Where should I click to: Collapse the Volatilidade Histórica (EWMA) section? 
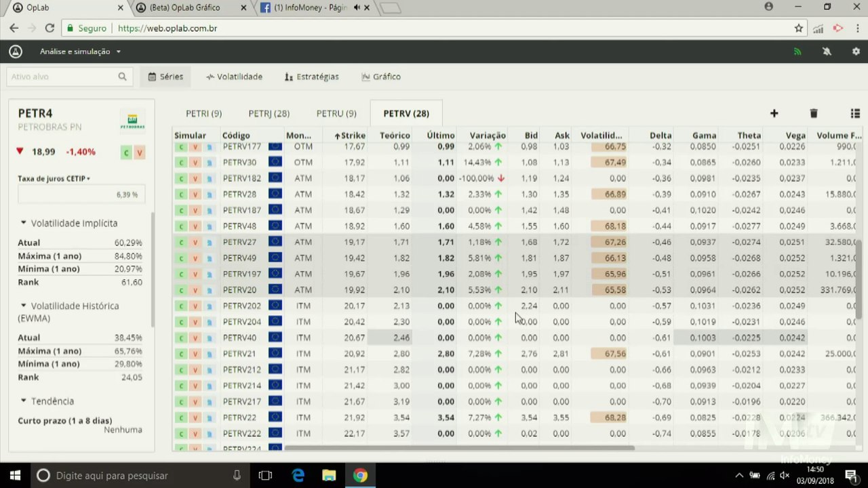pyautogui.click(x=68, y=312)
